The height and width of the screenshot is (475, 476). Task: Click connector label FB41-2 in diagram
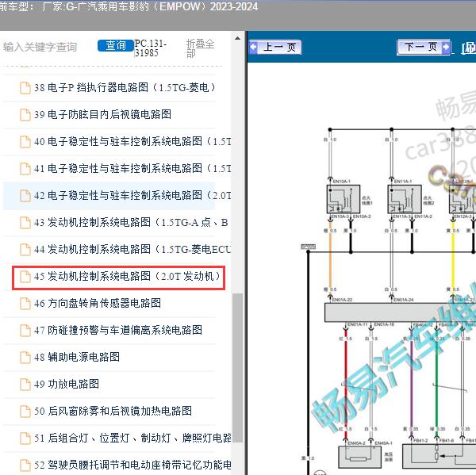420,440
